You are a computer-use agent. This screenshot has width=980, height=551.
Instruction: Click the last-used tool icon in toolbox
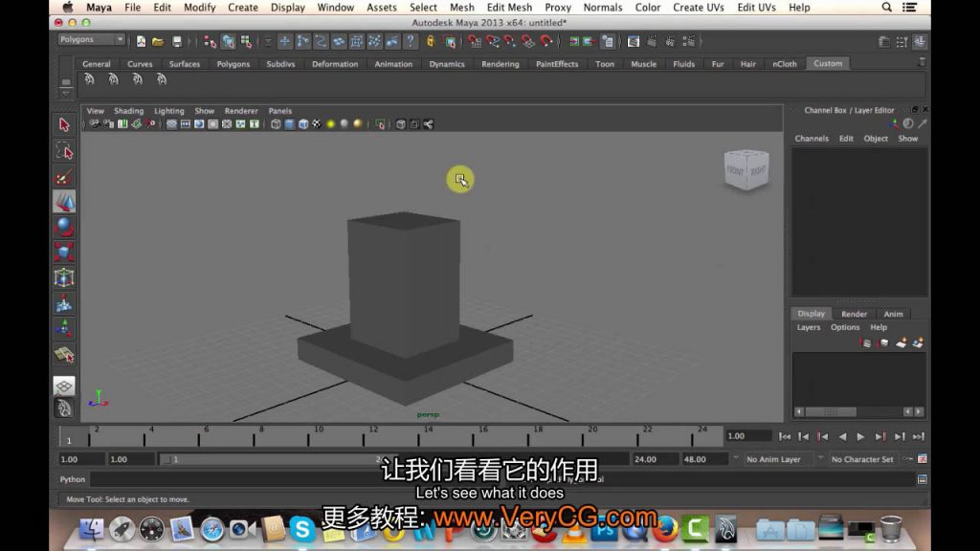tap(64, 354)
